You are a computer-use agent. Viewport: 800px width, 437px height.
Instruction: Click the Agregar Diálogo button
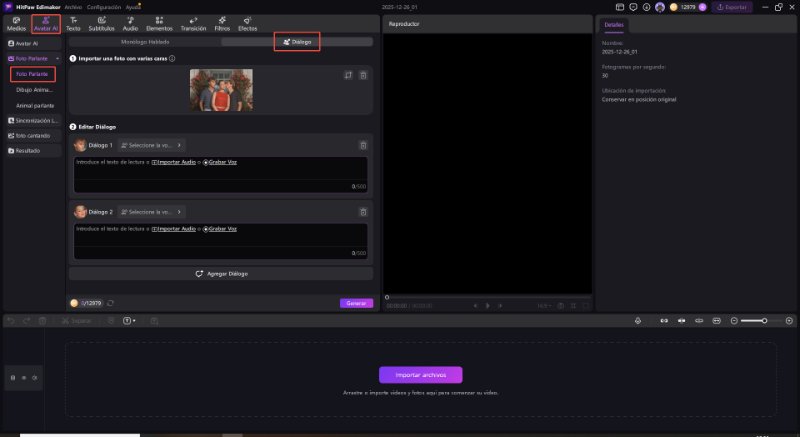pos(221,273)
